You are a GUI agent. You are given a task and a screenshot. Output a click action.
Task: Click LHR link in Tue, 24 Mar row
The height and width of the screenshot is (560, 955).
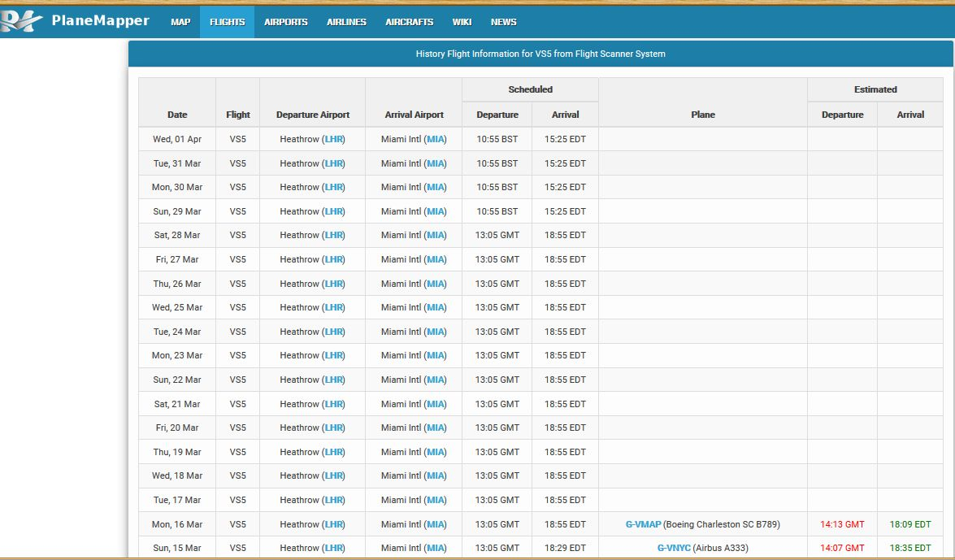coord(334,332)
